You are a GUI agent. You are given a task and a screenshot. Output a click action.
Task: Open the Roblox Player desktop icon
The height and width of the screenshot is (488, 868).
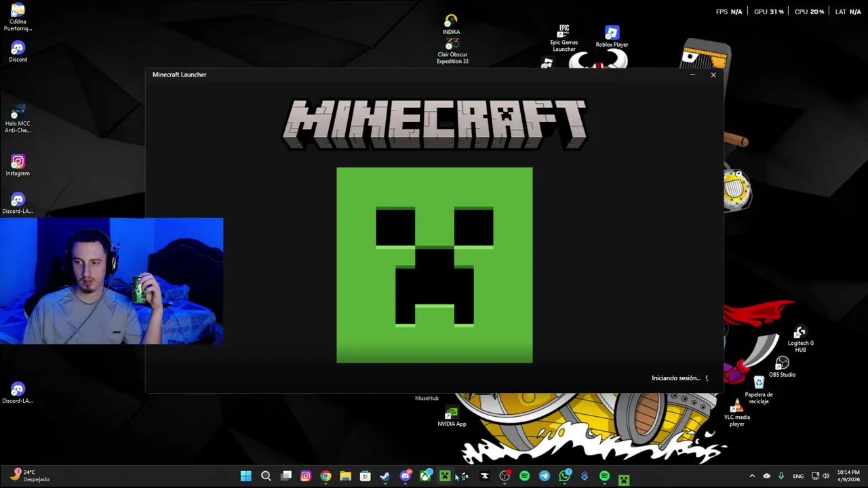(x=612, y=37)
